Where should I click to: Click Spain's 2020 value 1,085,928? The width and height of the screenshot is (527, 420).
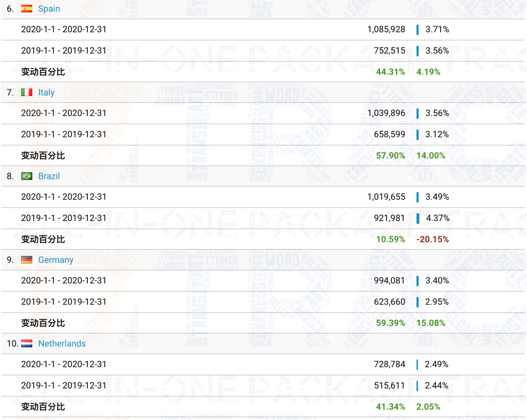[386, 29]
